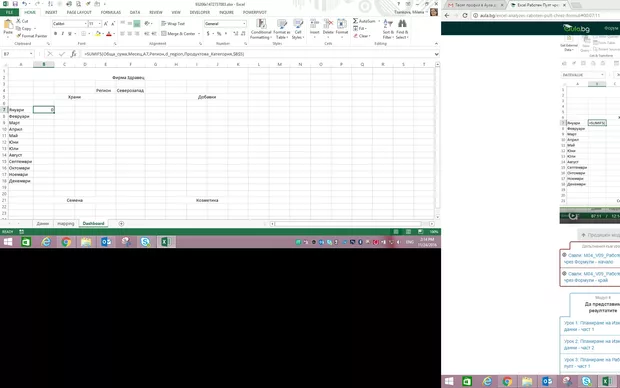The width and height of the screenshot is (620, 388).
Task: Switch to the Данни sheet tab
Action: click(43, 223)
